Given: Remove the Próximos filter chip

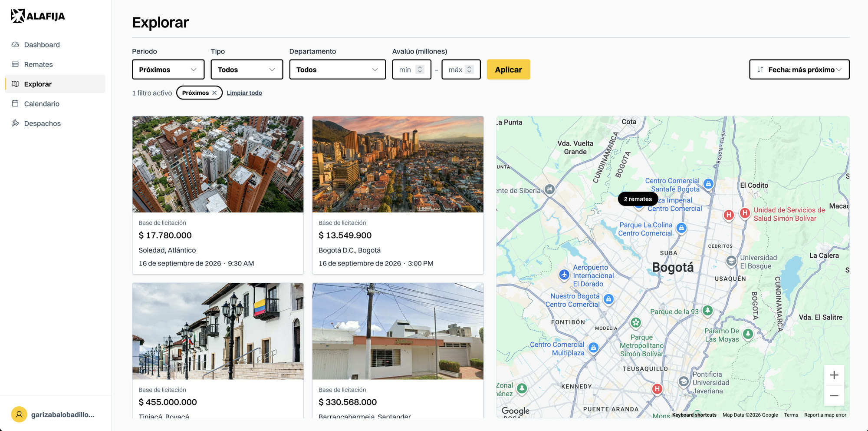Looking at the screenshot, I should 214,93.
